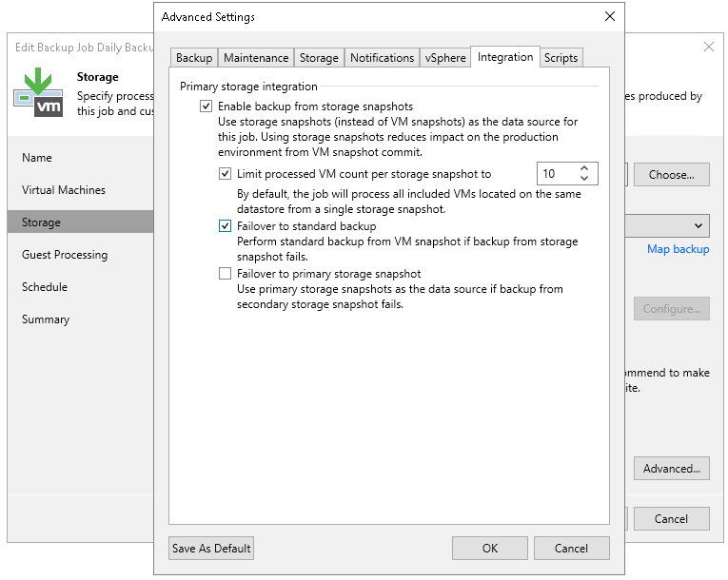728x580 pixels.
Task: Click the VM backup job icon
Action: [38, 92]
